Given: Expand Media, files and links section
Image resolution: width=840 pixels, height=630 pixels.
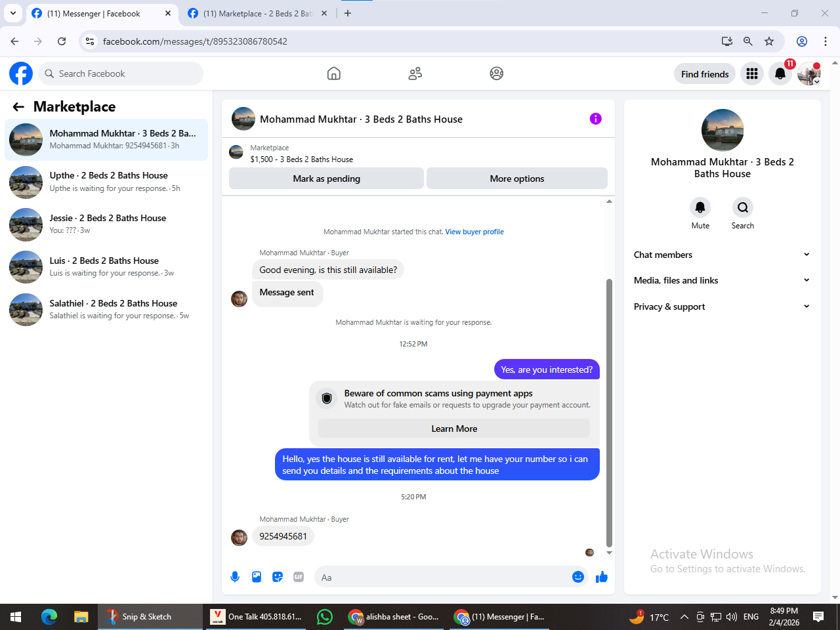Looking at the screenshot, I should pyautogui.click(x=722, y=280).
